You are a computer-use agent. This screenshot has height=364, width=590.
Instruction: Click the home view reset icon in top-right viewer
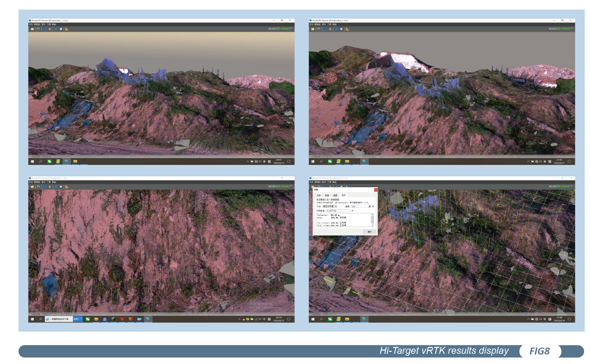319,29
